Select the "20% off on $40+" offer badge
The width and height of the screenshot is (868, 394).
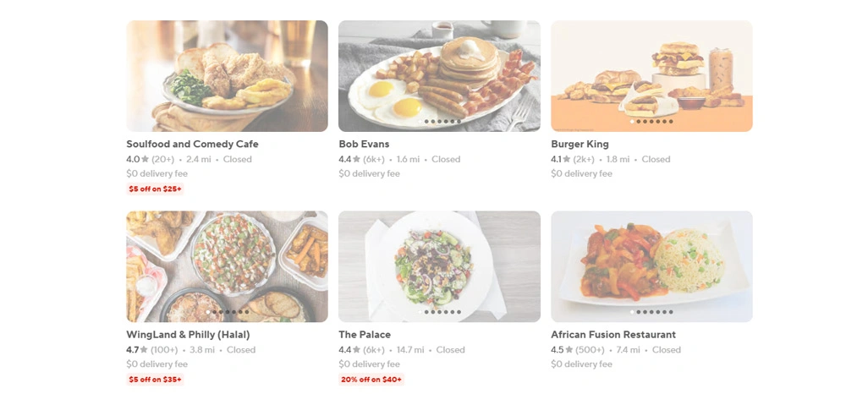(371, 380)
